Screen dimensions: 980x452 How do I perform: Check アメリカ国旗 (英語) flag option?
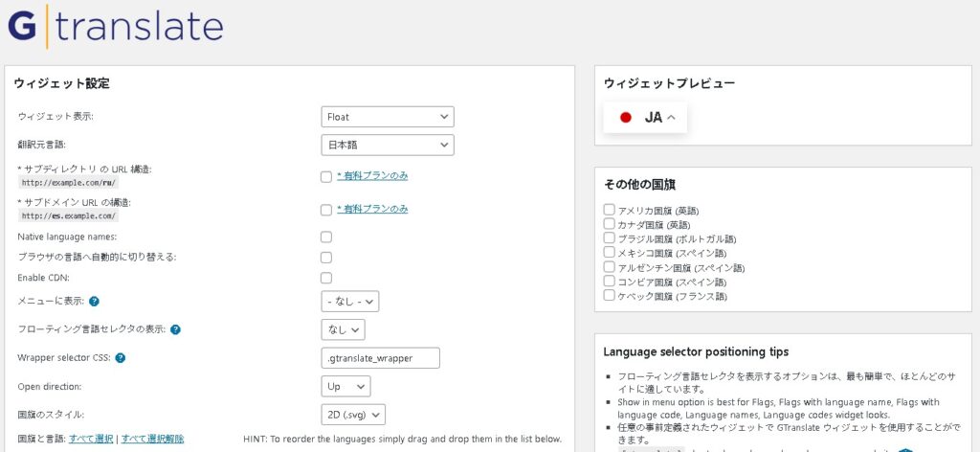[x=610, y=210]
